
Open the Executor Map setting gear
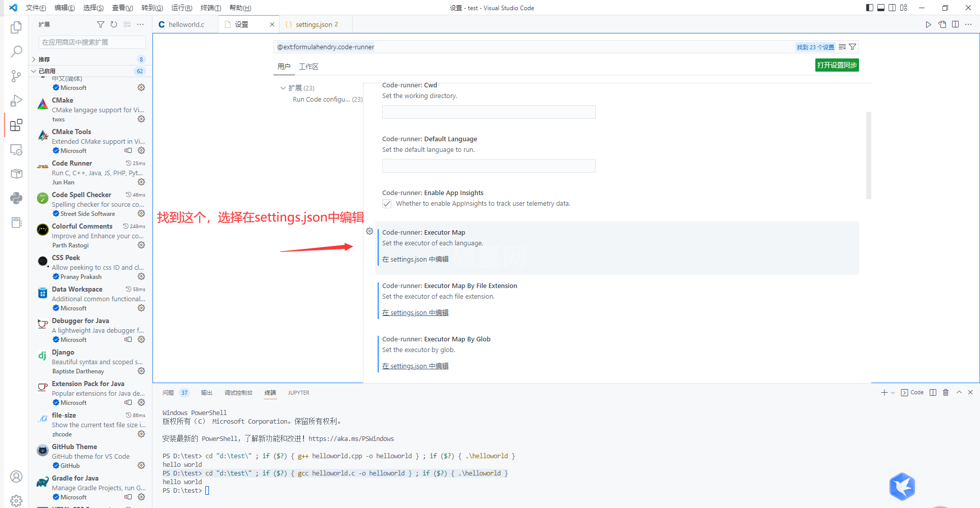pos(370,231)
